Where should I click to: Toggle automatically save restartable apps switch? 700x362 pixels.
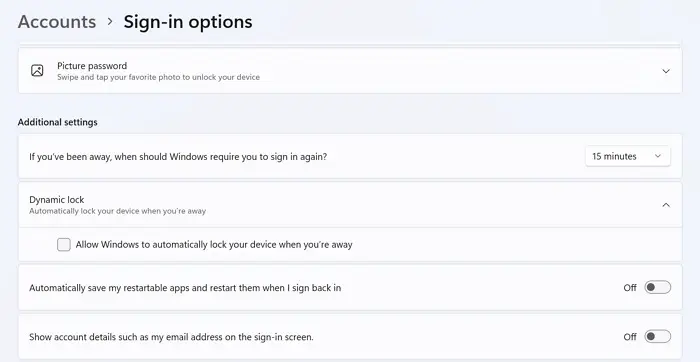pos(657,287)
